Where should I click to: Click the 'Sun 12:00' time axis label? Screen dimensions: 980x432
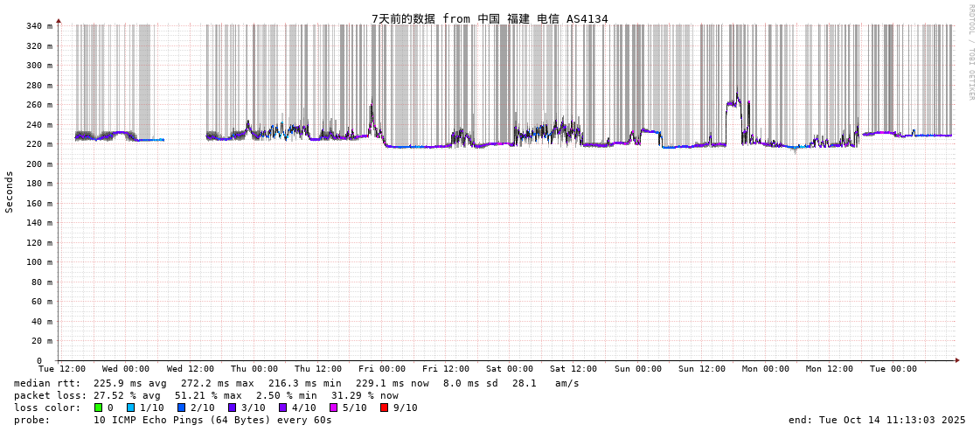point(702,369)
